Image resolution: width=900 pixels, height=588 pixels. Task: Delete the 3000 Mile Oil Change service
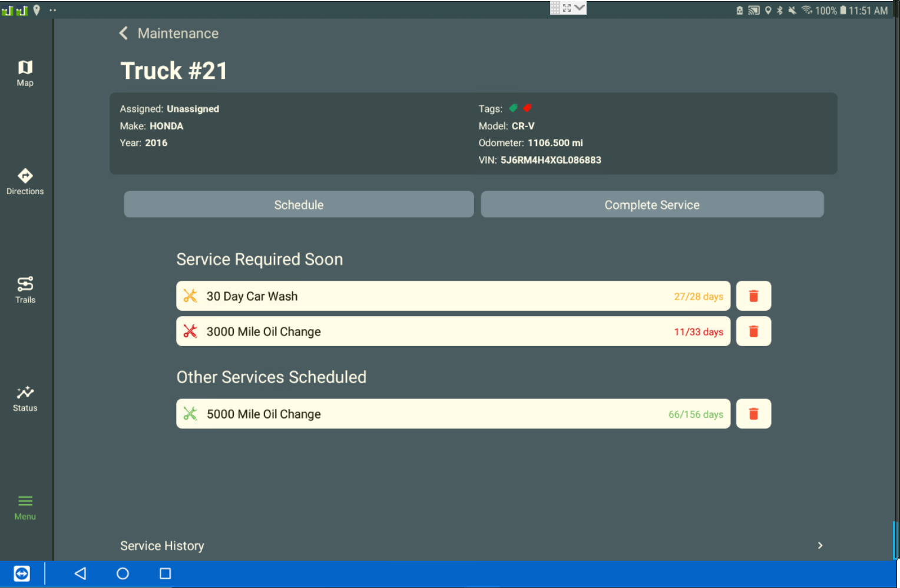coord(753,331)
